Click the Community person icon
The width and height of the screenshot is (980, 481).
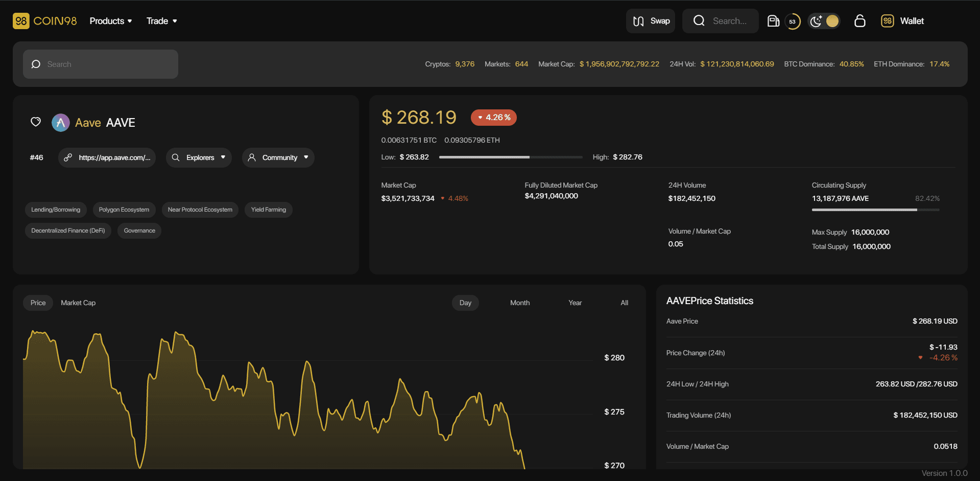click(x=252, y=157)
